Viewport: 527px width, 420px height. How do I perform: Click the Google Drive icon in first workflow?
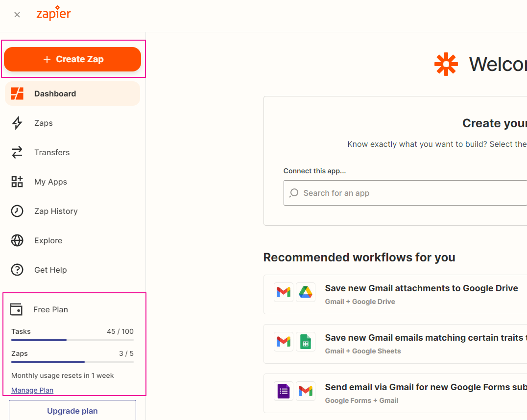306,292
